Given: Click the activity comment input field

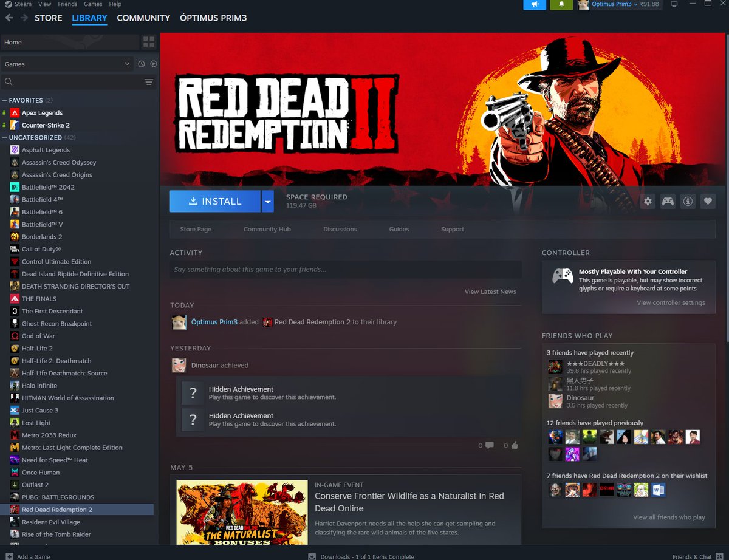Looking at the screenshot, I should pyautogui.click(x=346, y=270).
